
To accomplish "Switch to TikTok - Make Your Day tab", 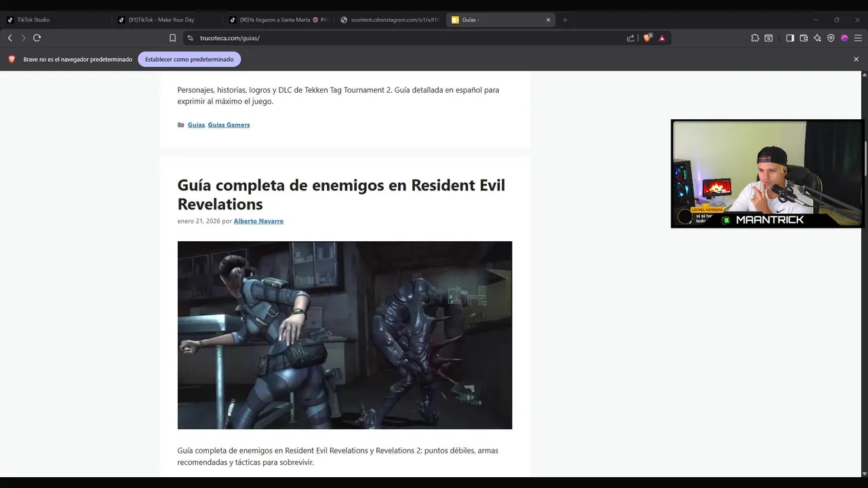I will (x=167, y=20).
